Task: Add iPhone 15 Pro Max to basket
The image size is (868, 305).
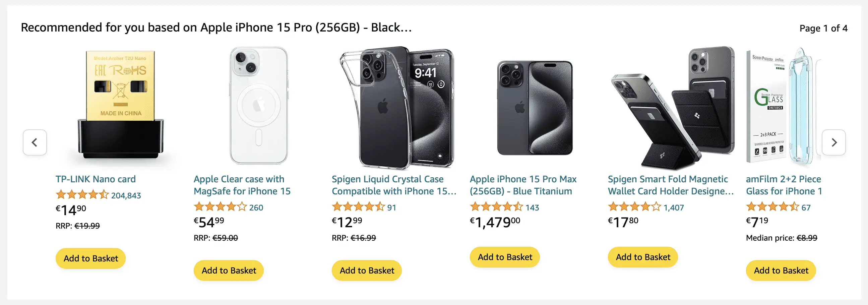Action: (505, 257)
